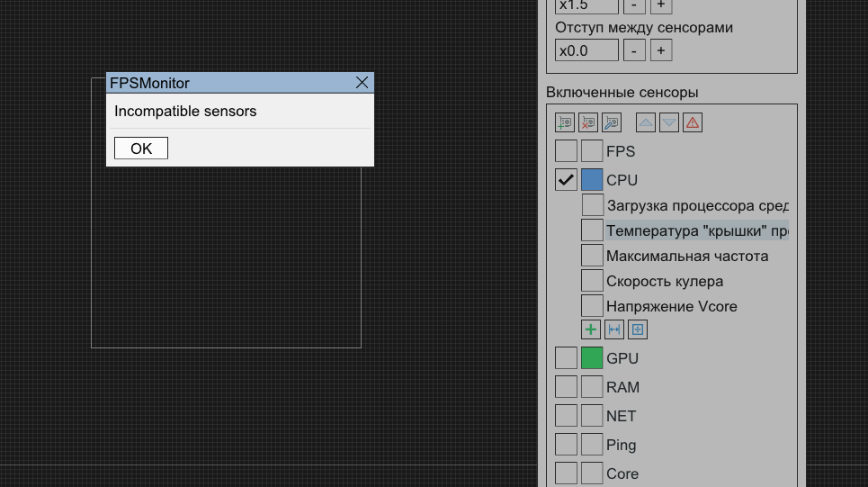Image resolution: width=868 pixels, height=487 pixels.
Task: Open the FPS color swatch
Action: click(x=592, y=150)
